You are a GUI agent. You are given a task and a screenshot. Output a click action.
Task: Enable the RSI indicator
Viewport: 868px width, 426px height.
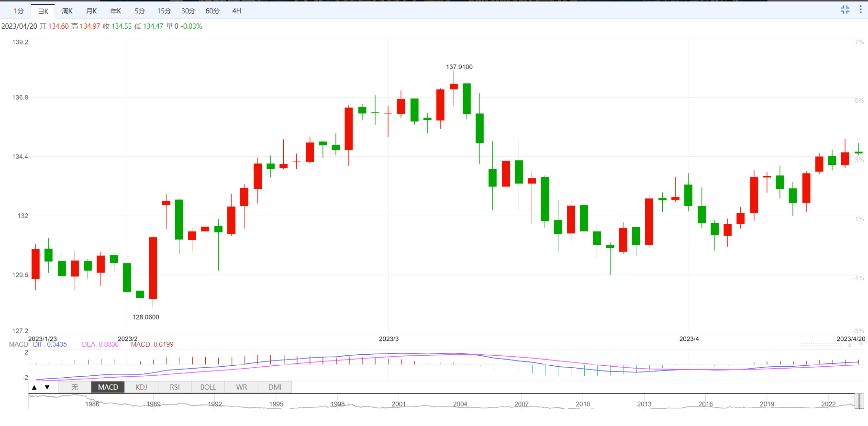coord(175,387)
